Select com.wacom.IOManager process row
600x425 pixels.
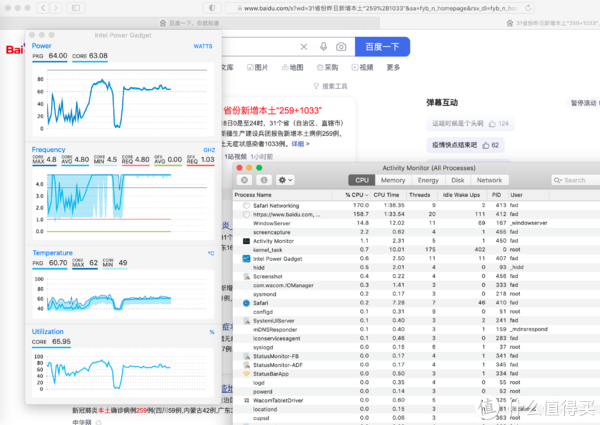click(416, 285)
